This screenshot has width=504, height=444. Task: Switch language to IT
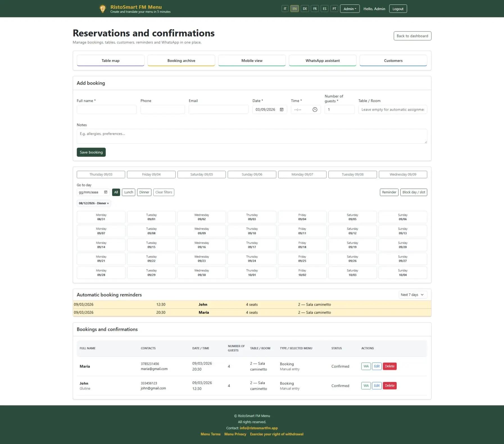tap(285, 9)
